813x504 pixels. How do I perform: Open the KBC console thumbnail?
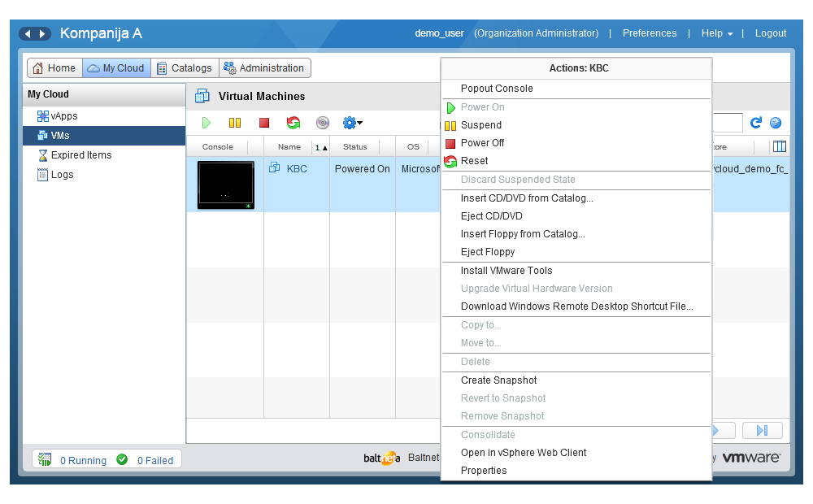[225, 185]
